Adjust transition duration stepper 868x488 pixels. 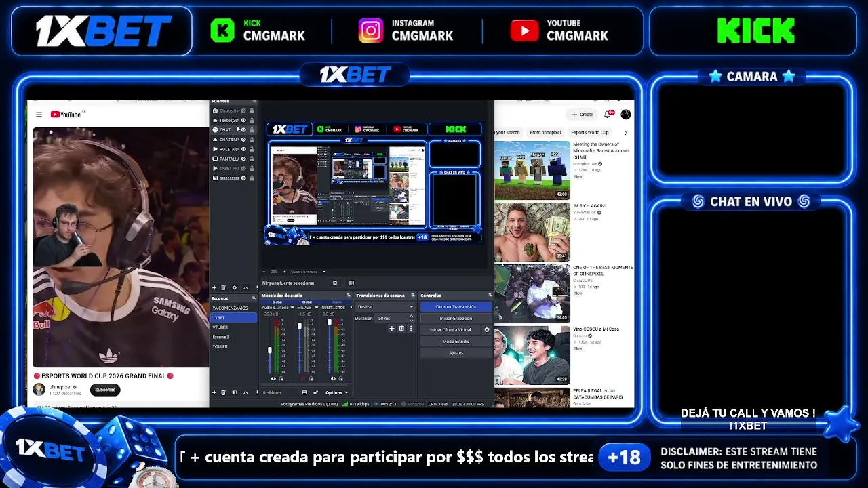click(411, 318)
